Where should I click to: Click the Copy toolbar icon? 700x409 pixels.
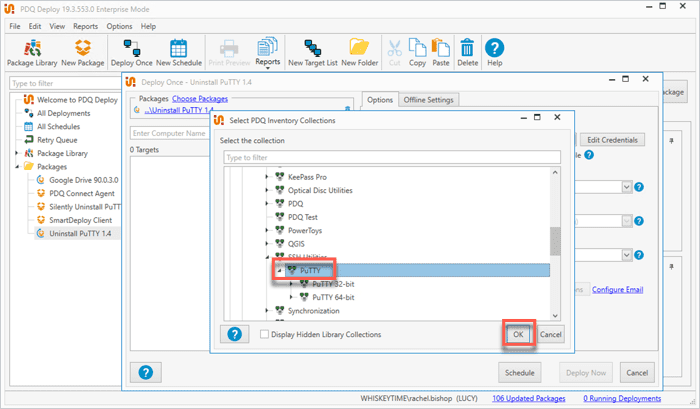point(417,53)
